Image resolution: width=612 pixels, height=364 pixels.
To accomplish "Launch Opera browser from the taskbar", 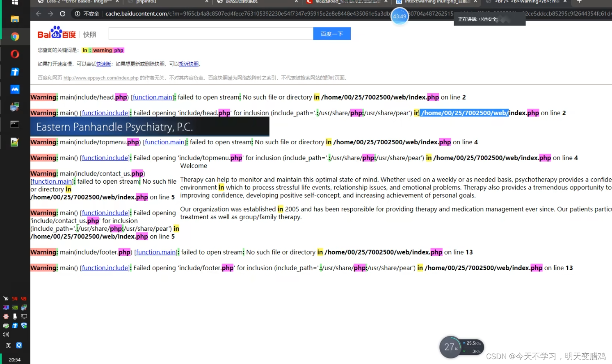I will [x=15, y=54].
